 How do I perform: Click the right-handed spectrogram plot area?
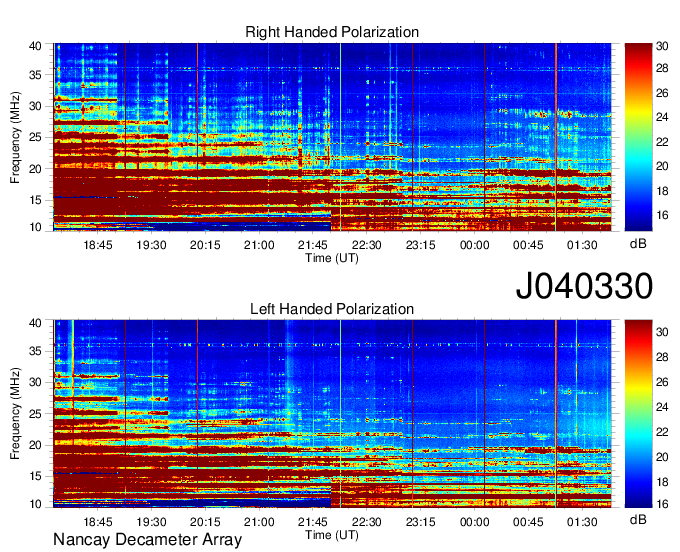pos(332,137)
